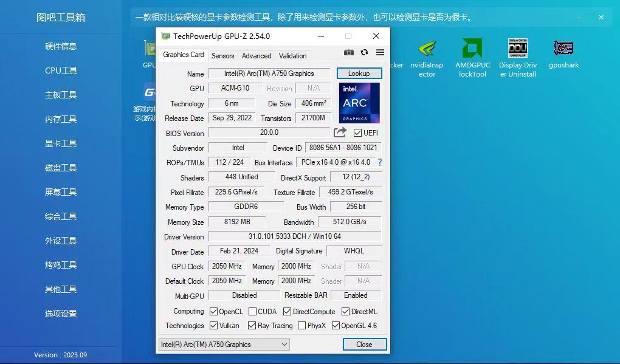
Task: Click the GPU-Z screenshot camera icon
Action: 349,52
